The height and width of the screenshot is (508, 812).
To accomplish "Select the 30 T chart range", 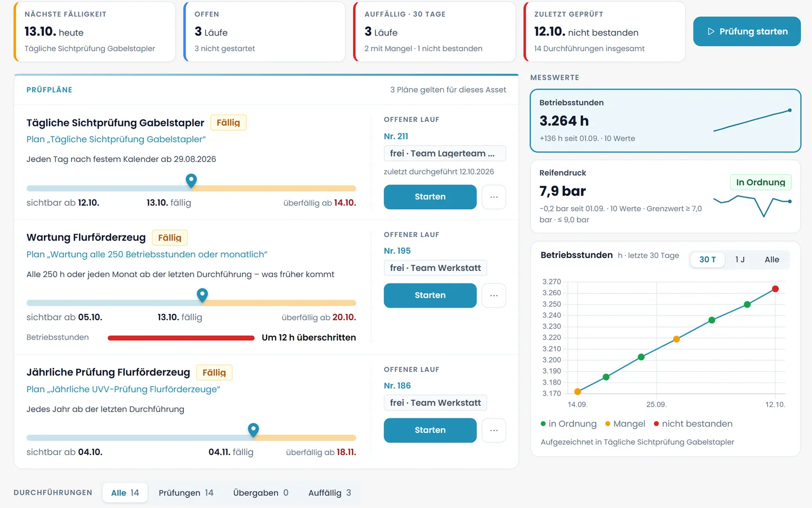I will pos(708,260).
